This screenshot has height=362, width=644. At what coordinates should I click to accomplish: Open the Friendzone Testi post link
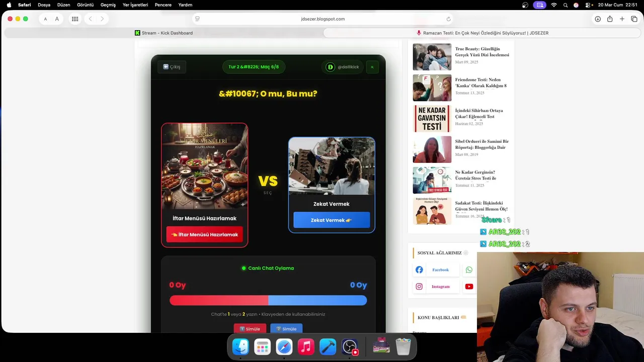(x=481, y=82)
